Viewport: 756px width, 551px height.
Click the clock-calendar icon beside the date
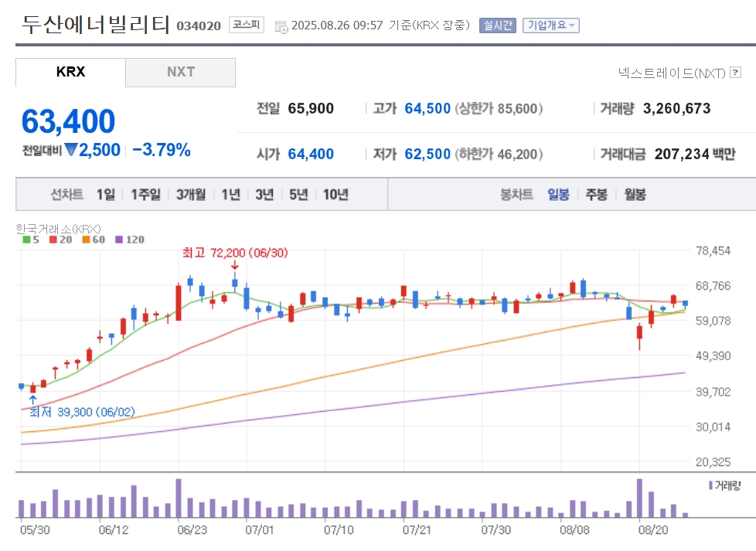[281, 27]
